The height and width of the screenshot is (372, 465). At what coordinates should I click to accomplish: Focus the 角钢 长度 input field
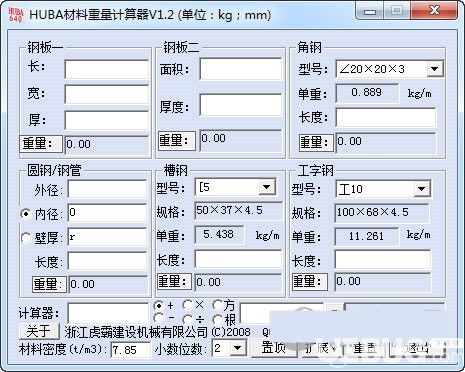[x=386, y=117]
